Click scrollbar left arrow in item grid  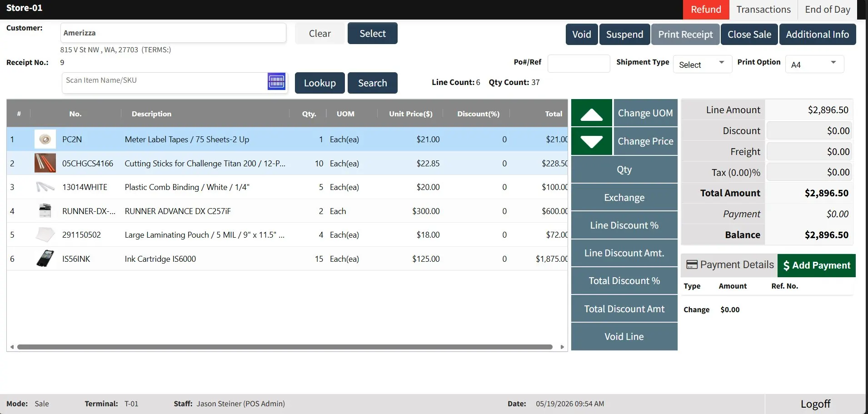(12, 347)
